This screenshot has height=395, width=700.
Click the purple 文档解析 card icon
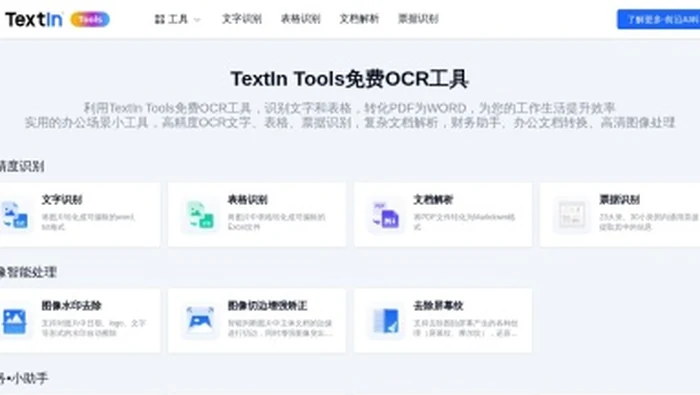point(386,215)
